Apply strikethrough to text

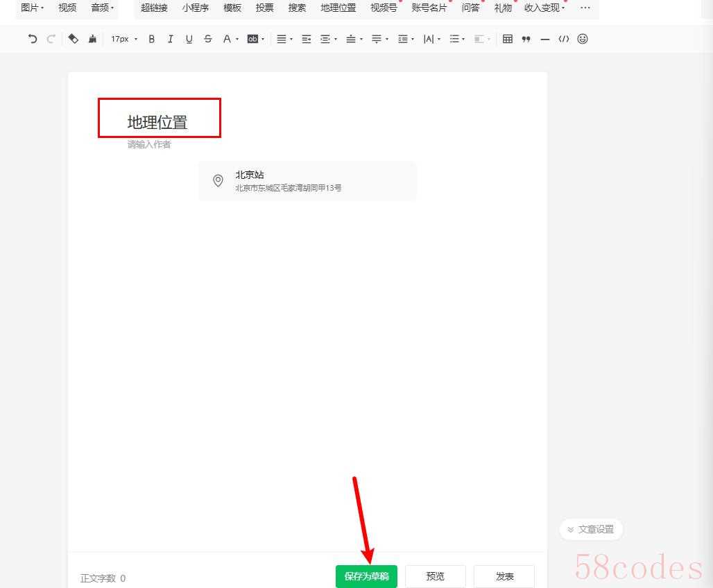[x=208, y=39]
